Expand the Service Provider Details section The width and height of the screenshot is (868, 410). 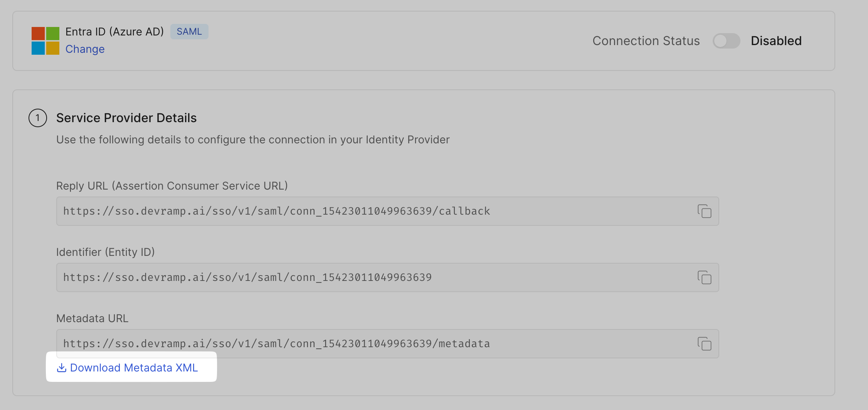(126, 118)
